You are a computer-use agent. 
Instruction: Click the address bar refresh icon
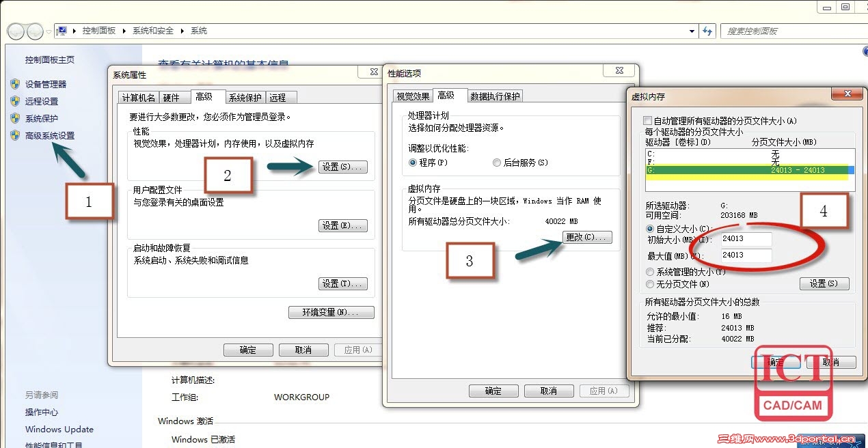click(x=708, y=31)
